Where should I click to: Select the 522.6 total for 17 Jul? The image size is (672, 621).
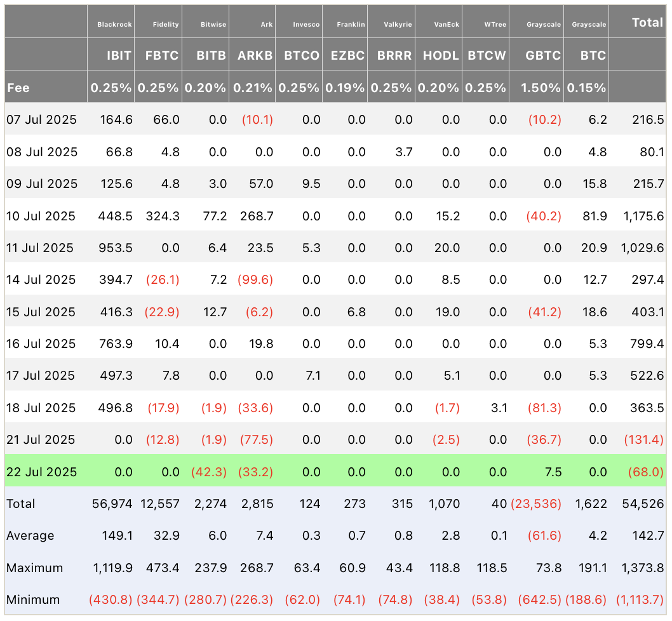tap(647, 375)
